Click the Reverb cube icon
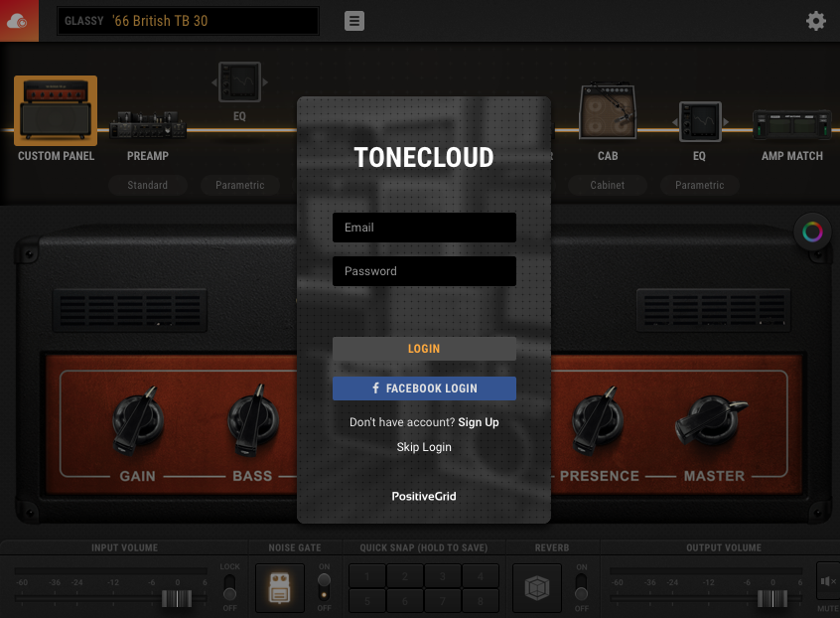This screenshot has width=840, height=618. (x=537, y=588)
